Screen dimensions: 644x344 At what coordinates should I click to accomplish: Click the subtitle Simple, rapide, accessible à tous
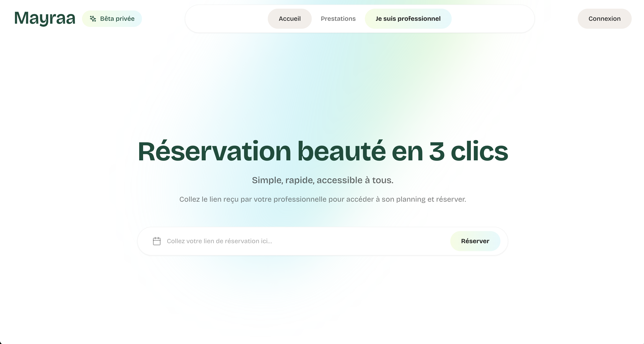click(322, 180)
